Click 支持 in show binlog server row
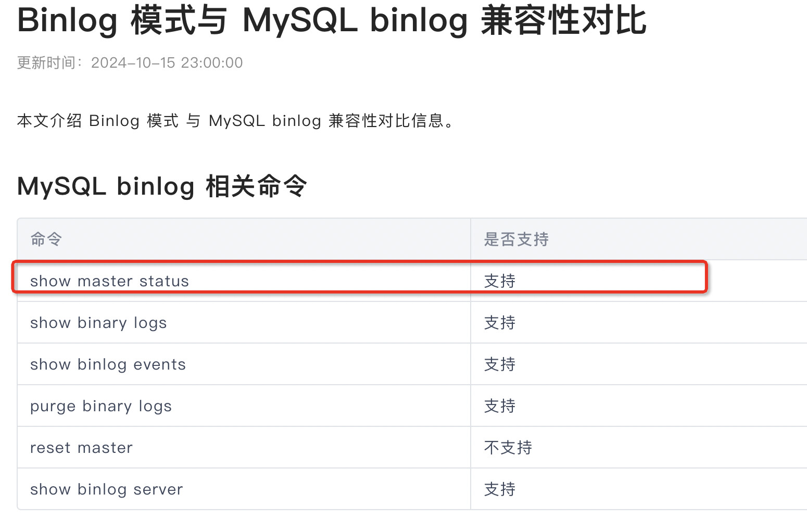Image resolution: width=807 pixels, height=532 pixels. [x=500, y=489]
